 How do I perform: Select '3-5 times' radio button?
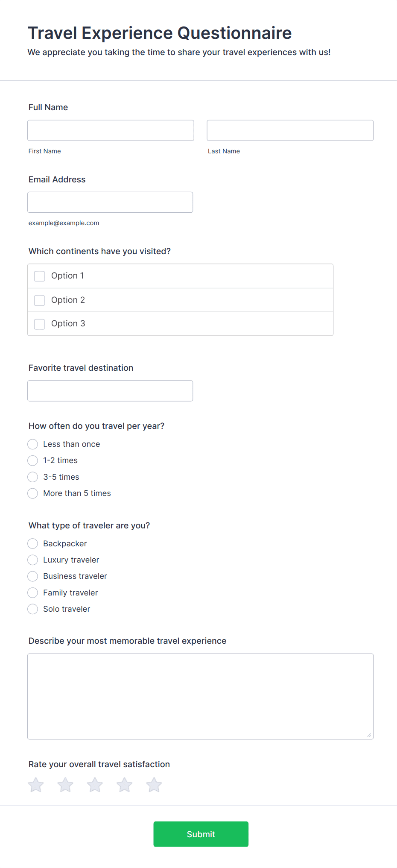32,477
